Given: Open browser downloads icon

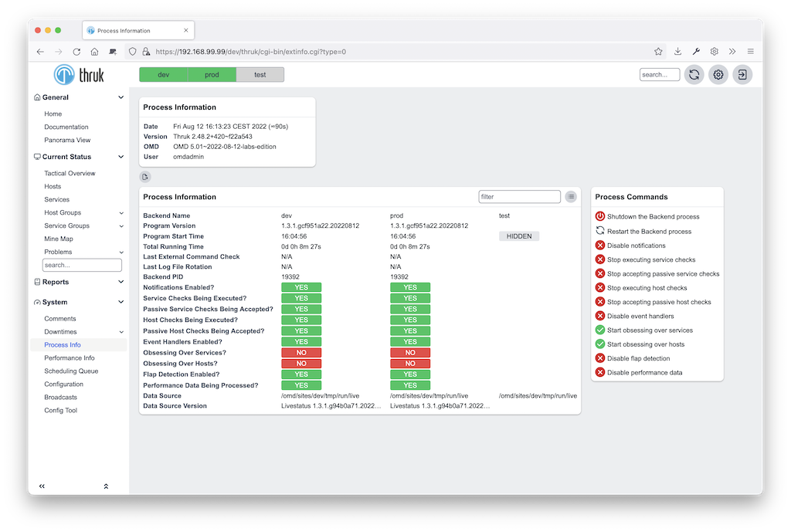Looking at the screenshot, I should point(677,52).
